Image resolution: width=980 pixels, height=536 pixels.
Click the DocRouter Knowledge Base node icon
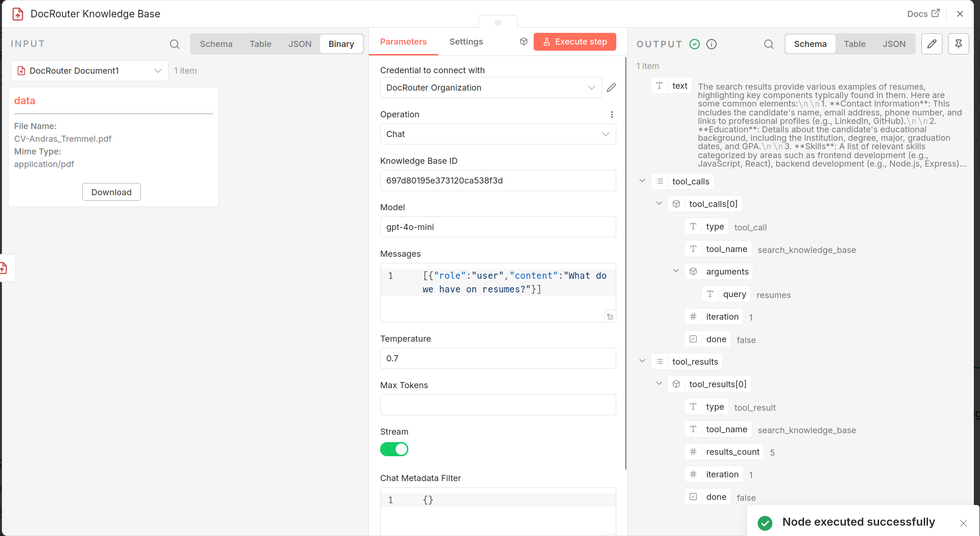point(18,14)
